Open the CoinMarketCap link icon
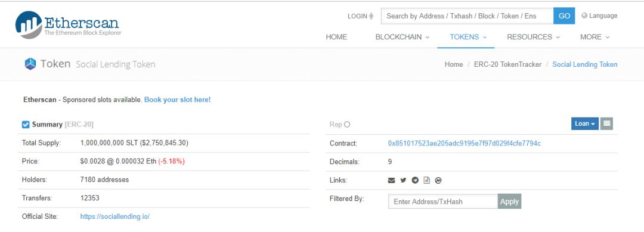The image size is (644, 232). (x=438, y=180)
